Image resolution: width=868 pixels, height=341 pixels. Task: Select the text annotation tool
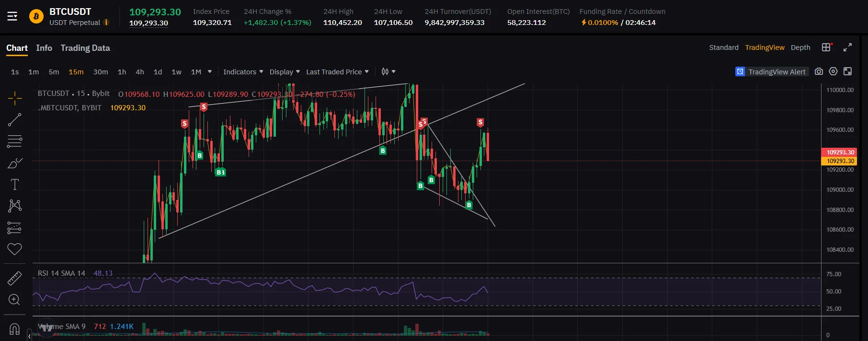pos(14,185)
